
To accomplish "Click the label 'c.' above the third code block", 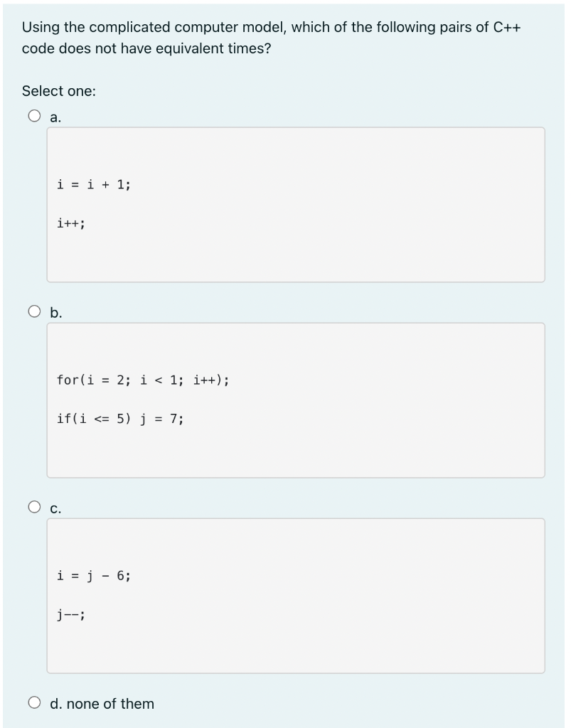I will 54,508.
